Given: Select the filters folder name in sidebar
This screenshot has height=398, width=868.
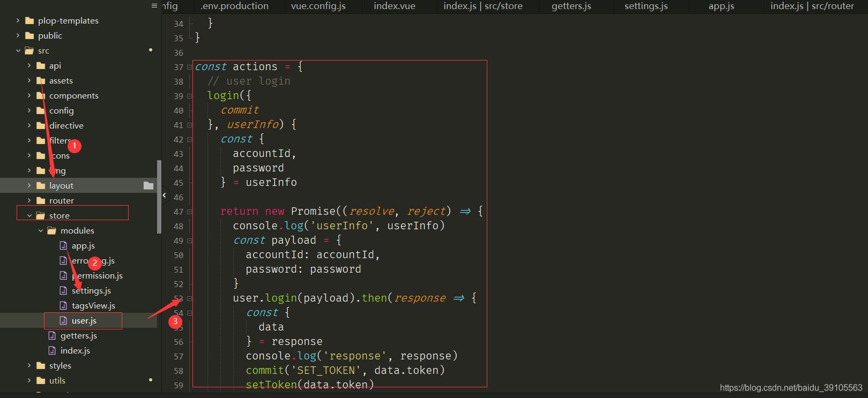Looking at the screenshot, I should click(x=60, y=141).
